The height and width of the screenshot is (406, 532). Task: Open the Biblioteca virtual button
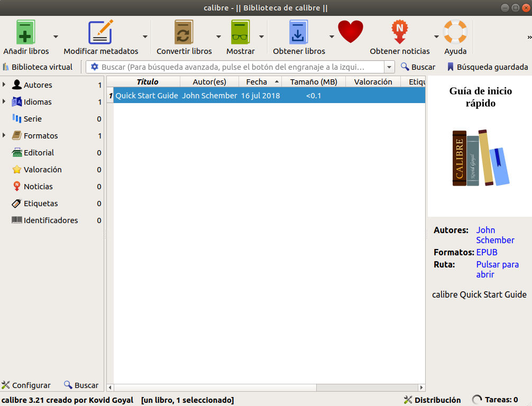click(x=38, y=67)
